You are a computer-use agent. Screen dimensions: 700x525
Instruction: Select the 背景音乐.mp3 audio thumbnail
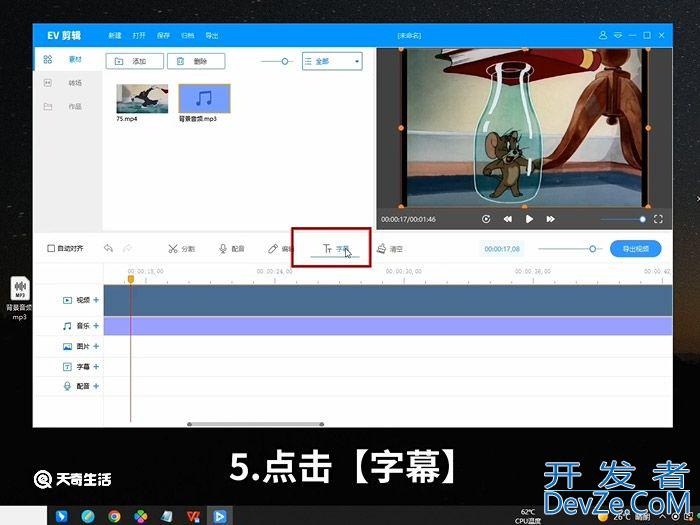[x=204, y=99]
